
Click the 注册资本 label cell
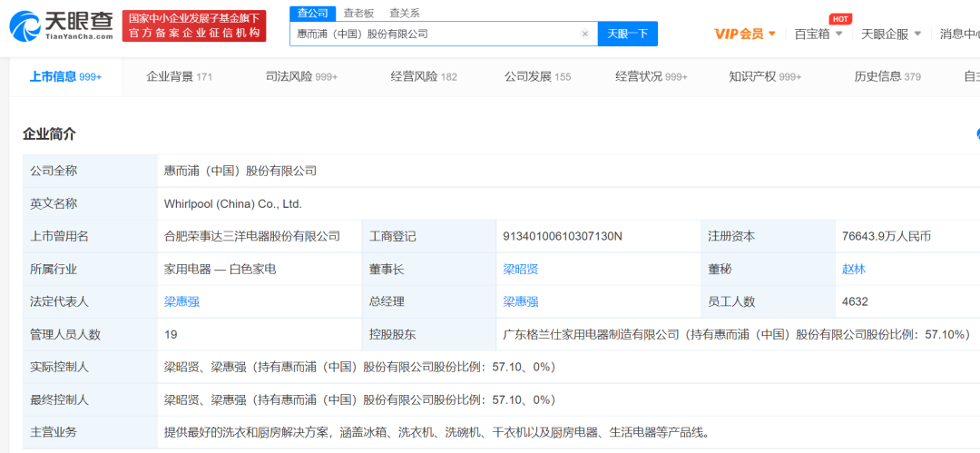pyautogui.click(x=769, y=237)
